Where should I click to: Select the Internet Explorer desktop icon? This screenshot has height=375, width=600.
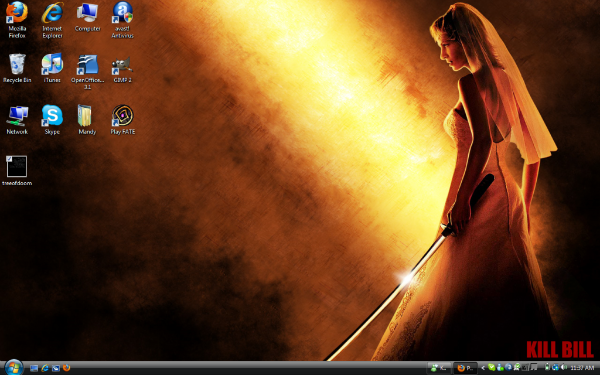pos(52,20)
